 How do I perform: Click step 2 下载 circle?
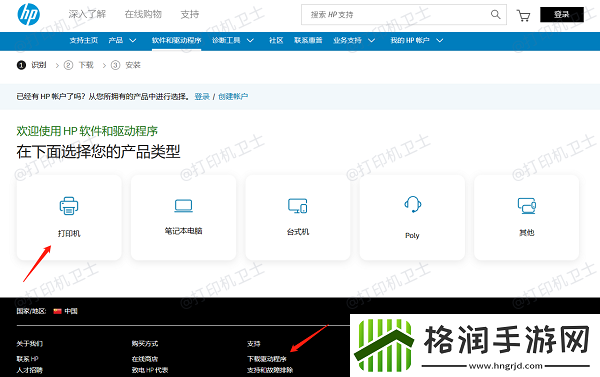click(68, 65)
